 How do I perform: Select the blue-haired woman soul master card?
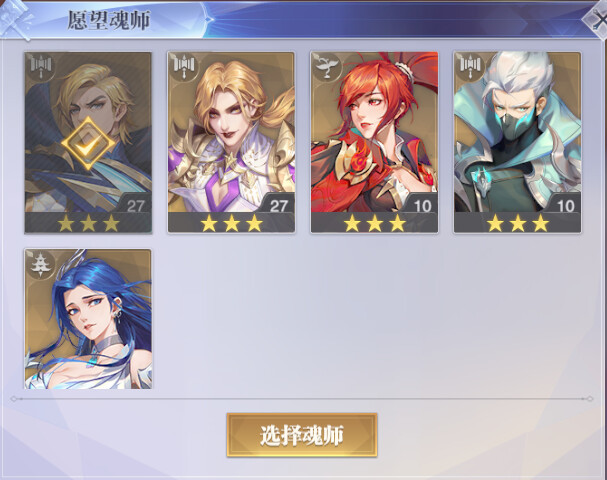pyautogui.click(x=88, y=319)
